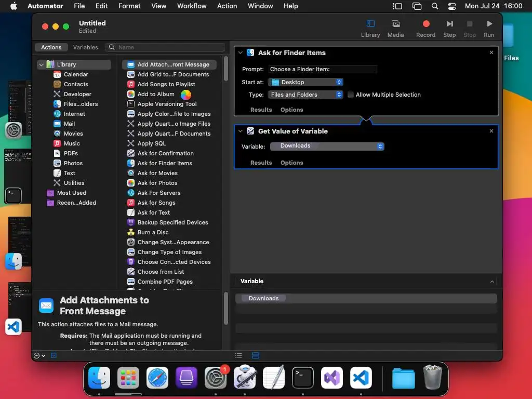Show Results of Get Value of Variable
The height and width of the screenshot is (399, 532).
click(261, 163)
